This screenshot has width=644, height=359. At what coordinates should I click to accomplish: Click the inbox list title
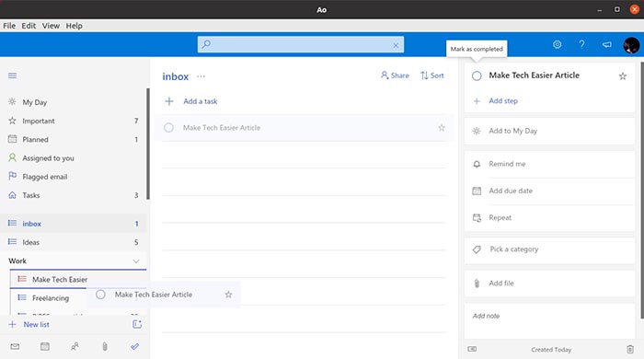(176, 76)
